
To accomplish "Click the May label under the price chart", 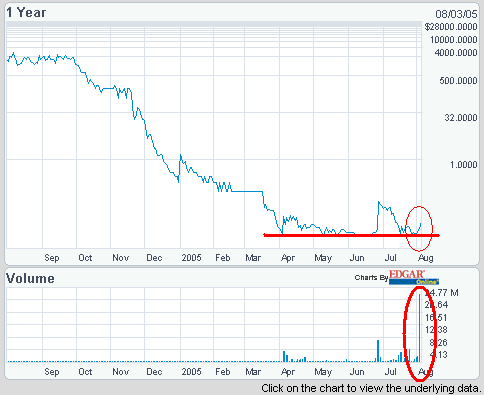I will pyautogui.click(x=323, y=258).
